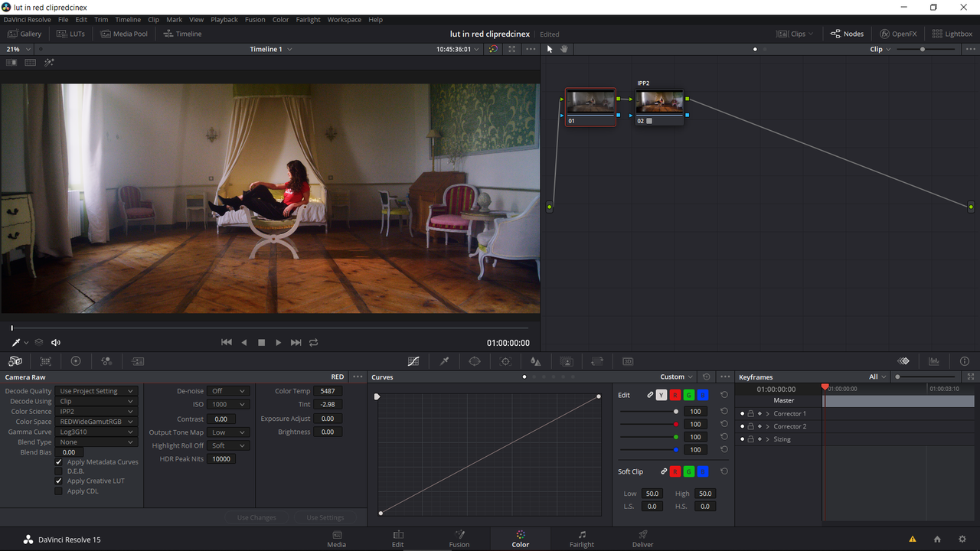Open the Color Space REDWideGamutRGB dropdown

pos(96,422)
